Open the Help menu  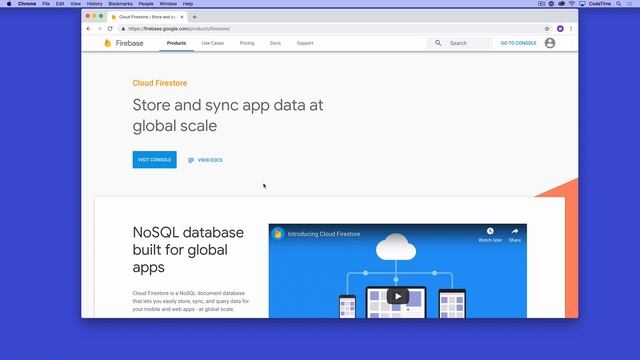(x=188, y=4)
